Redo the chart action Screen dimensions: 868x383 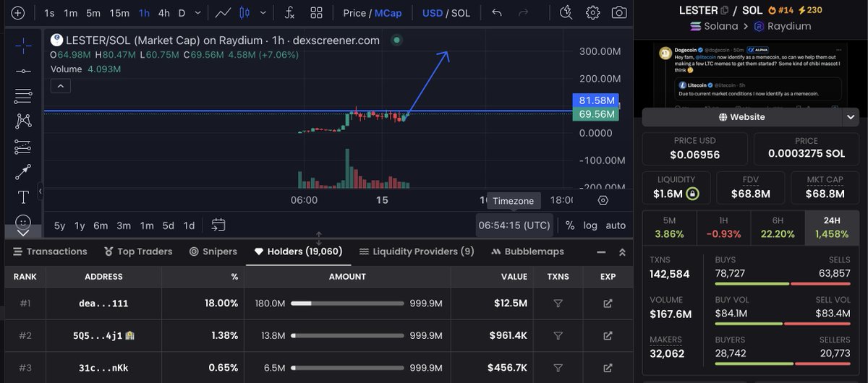pyautogui.click(x=524, y=13)
